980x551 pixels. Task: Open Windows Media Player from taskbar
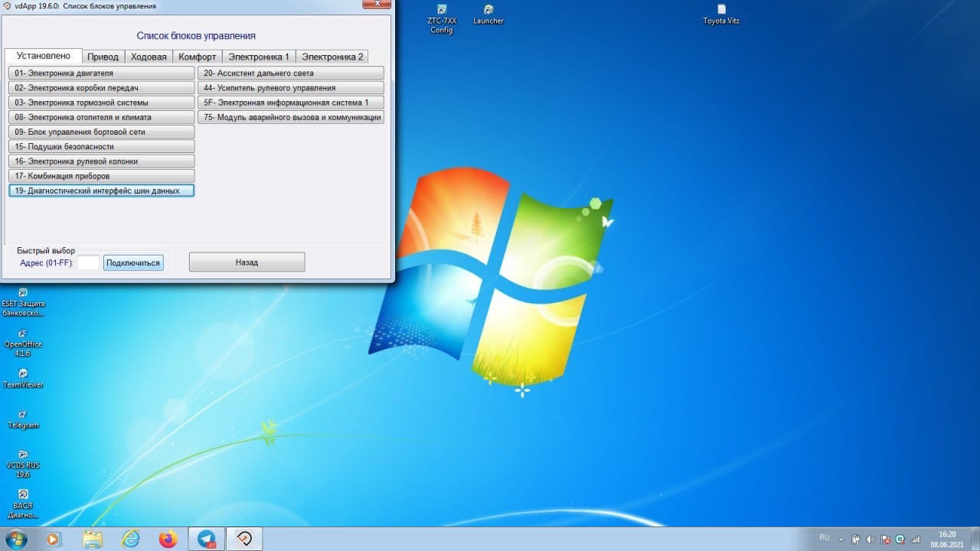coord(53,539)
